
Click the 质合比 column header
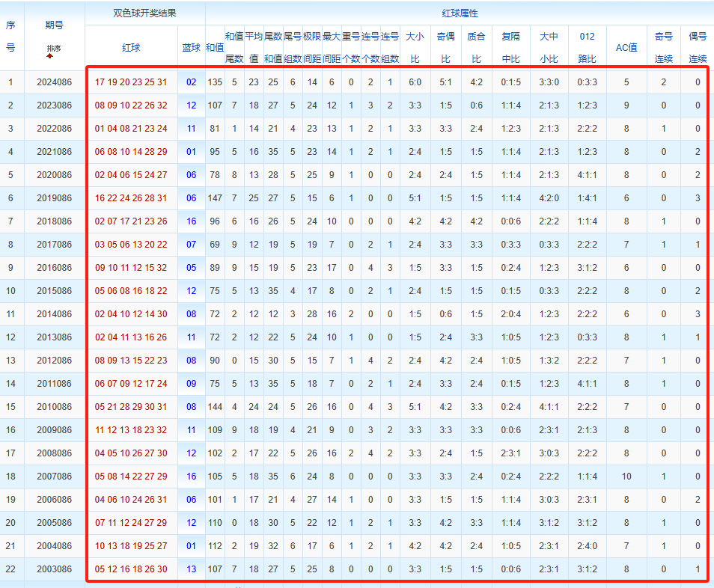coord(476,48)
